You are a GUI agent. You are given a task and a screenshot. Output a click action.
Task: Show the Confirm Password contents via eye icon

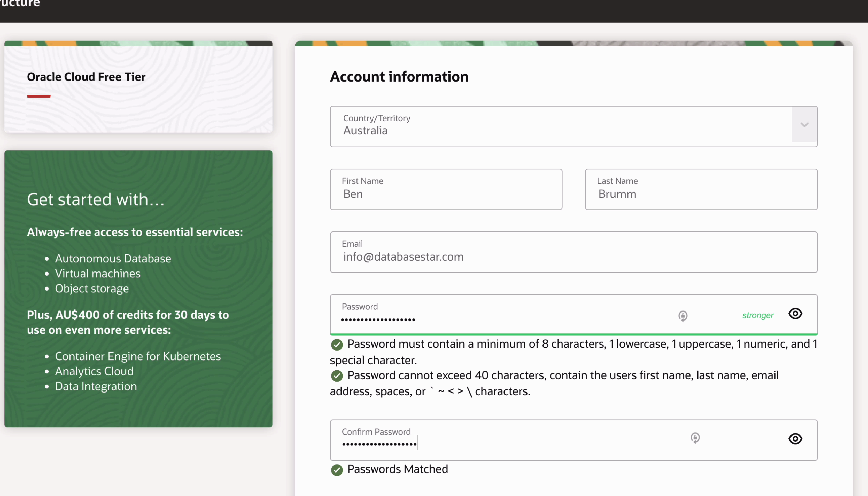point(795,439)
